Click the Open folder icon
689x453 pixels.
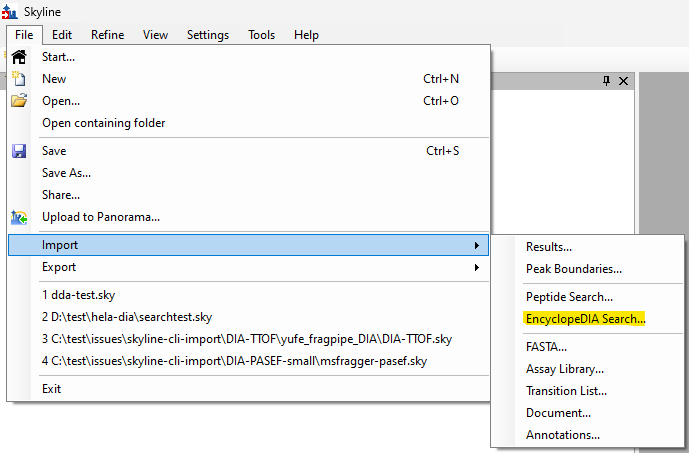19,101
